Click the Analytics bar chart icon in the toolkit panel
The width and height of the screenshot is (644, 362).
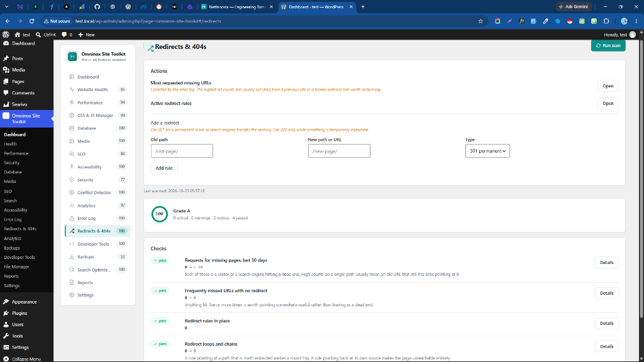(x=72, y=206)
